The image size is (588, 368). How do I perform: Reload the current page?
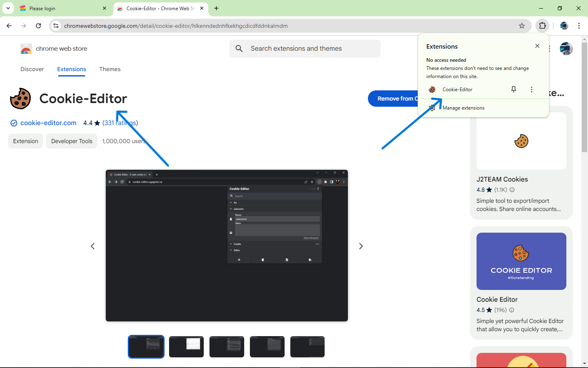pyautogui.click(x=38, y=26)
